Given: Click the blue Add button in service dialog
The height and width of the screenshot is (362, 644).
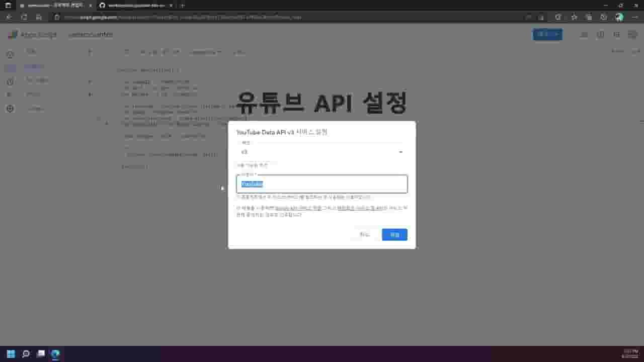Looking at the screenshot, I should point(394,234).
